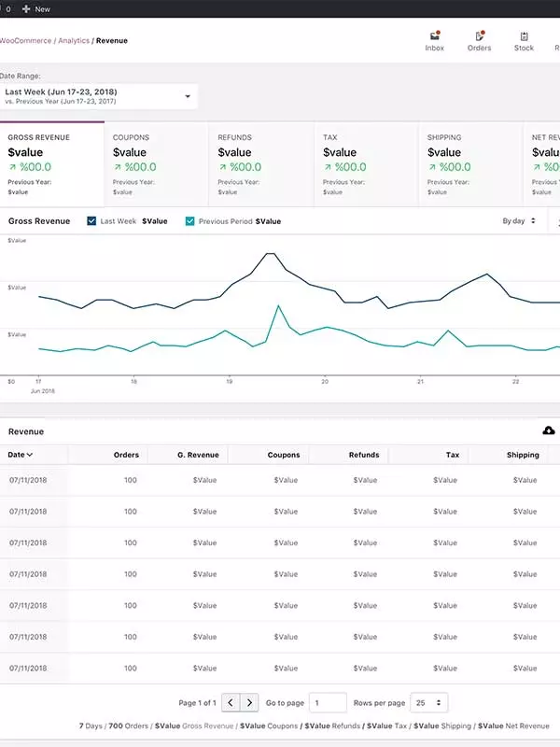This screenshot has width=560, height=747.
Task: Open the By day interval dropdown
Action: pyautogui.click(x=519, y=221)
